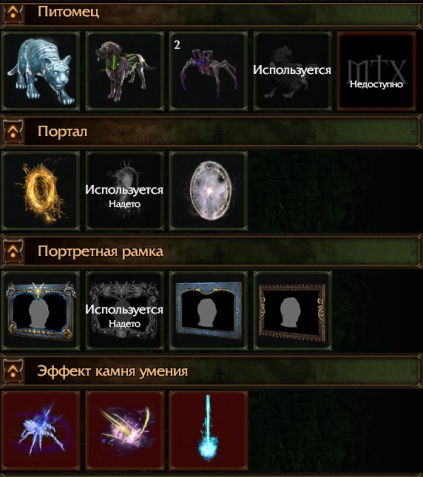Select the blue-bordered gold-trimmed portrait frame
Image resolution: width=423 pixels, height=477 pixels.
[209, 311]
